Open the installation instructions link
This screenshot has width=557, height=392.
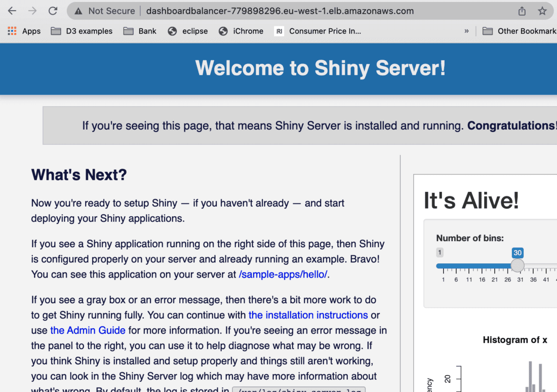click(308, 315)
